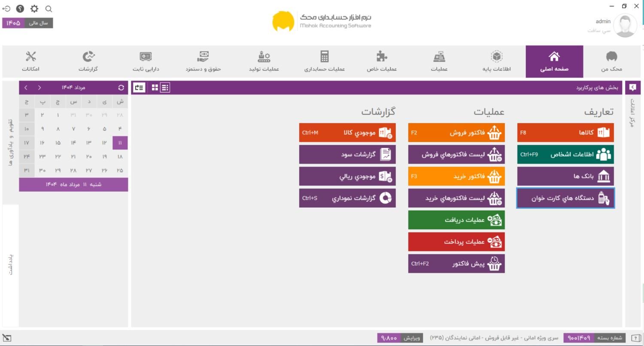Screen dimensions: 644x346
Task: Click the help question mark icon in header
Action: (x=20, y=9)
